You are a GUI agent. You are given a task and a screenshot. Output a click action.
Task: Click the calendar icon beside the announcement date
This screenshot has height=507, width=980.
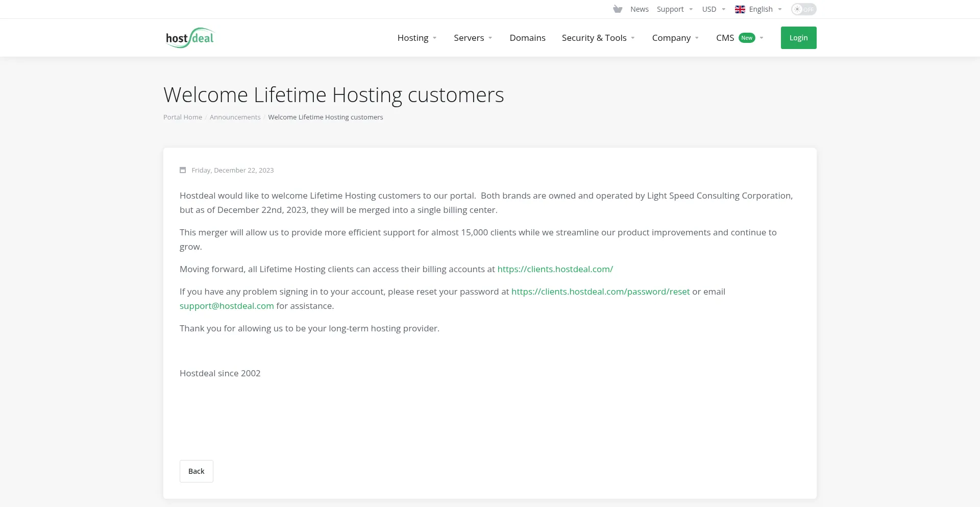tap(183, 170)
